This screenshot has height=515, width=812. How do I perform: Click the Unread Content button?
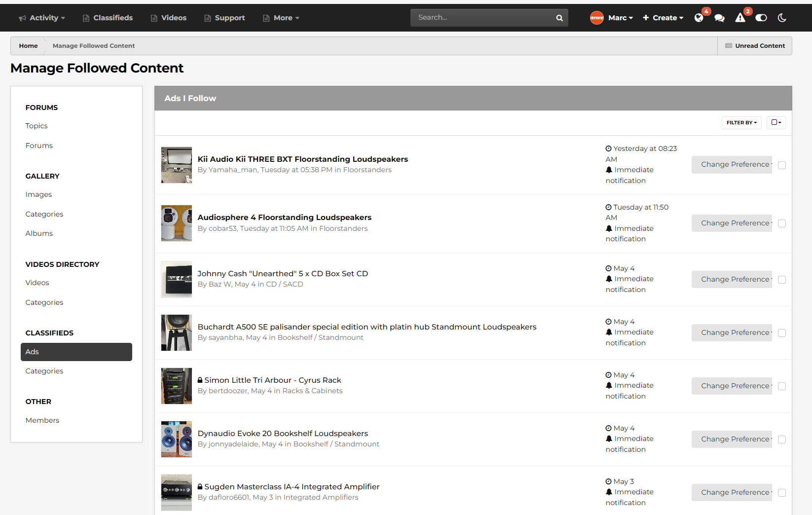(755, 46)
